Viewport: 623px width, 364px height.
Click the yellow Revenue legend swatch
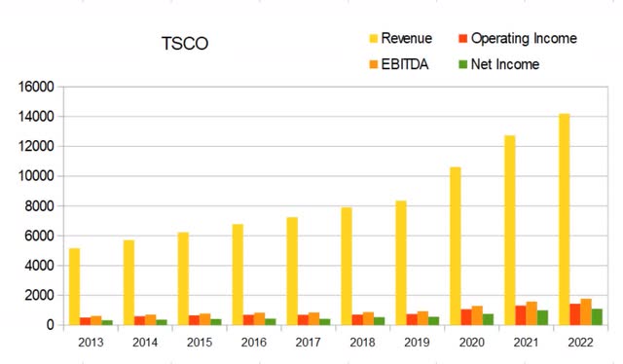pos(374,39)
